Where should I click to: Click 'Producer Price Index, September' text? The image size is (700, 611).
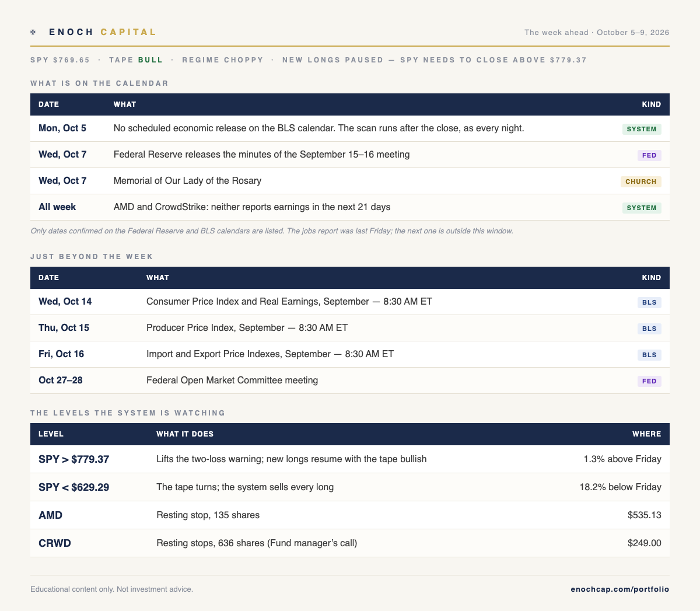pos(247,328)
